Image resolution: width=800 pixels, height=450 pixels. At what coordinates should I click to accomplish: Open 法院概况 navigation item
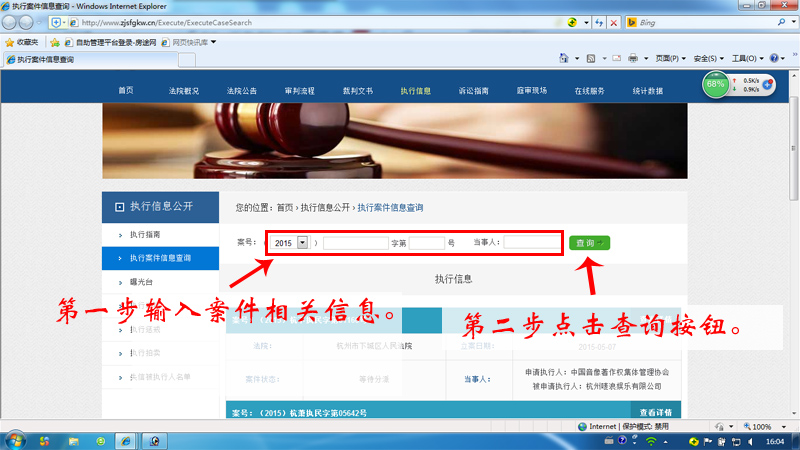pos(184,91)
